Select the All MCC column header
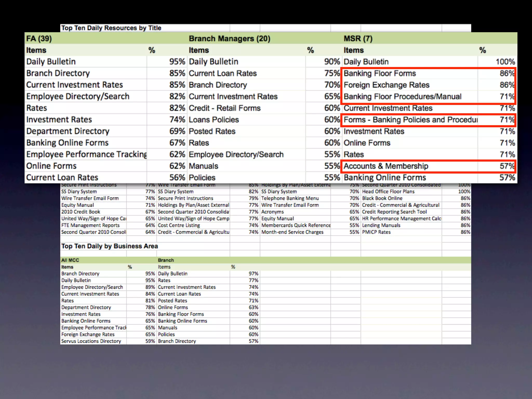 pos(70,260)
